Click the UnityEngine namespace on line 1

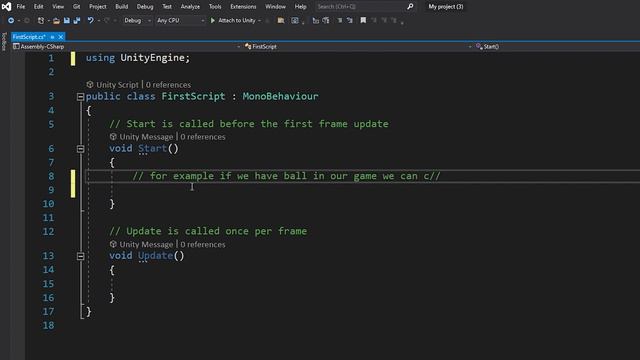[x=152, y=58]
